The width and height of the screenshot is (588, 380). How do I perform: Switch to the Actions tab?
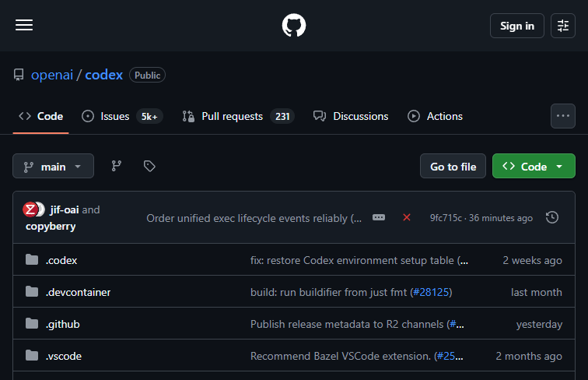tap(435, 116)
